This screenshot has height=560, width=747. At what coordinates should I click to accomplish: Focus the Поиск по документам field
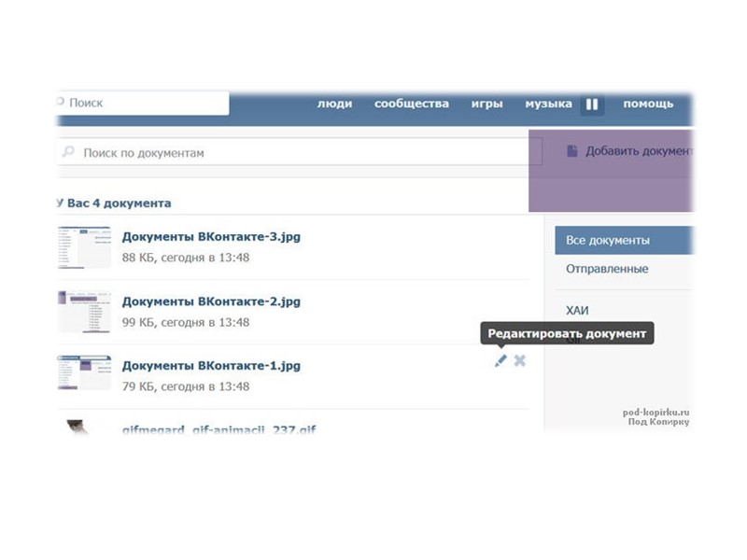(x=299, y=152)
